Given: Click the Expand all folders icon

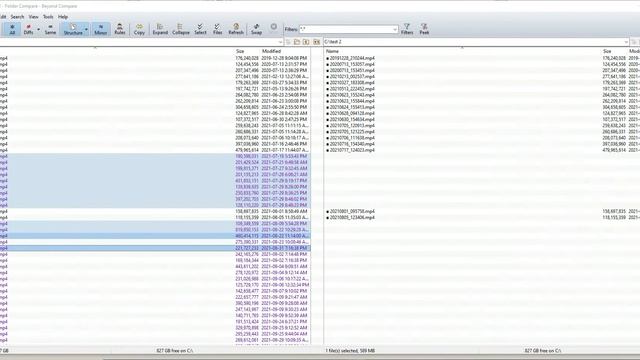Looking at the screenshot, I should click(x=160, y=29).
